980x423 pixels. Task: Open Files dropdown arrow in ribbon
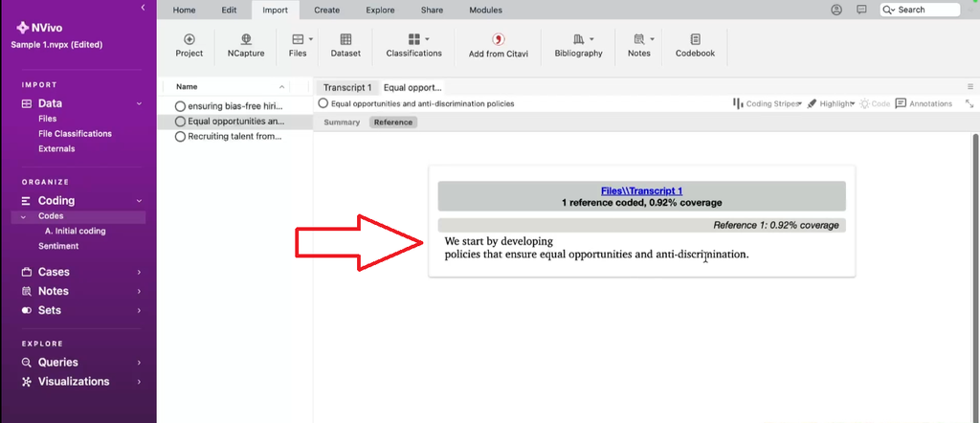pos(311,38)
